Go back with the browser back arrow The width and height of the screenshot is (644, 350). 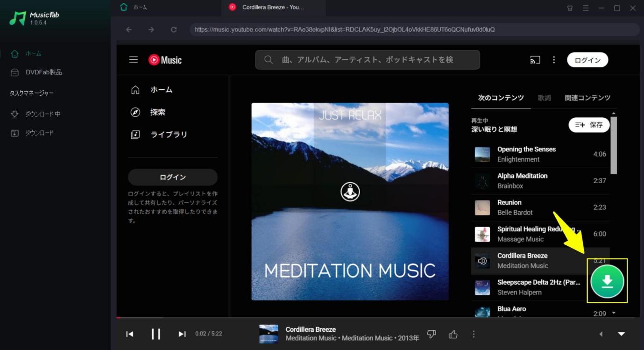click(129, 29)
